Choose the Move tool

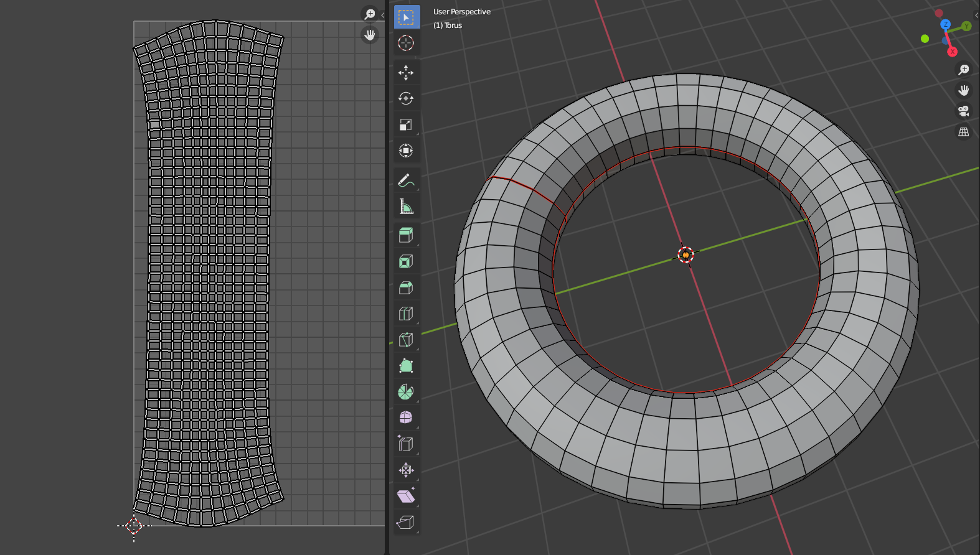(407, 73)
